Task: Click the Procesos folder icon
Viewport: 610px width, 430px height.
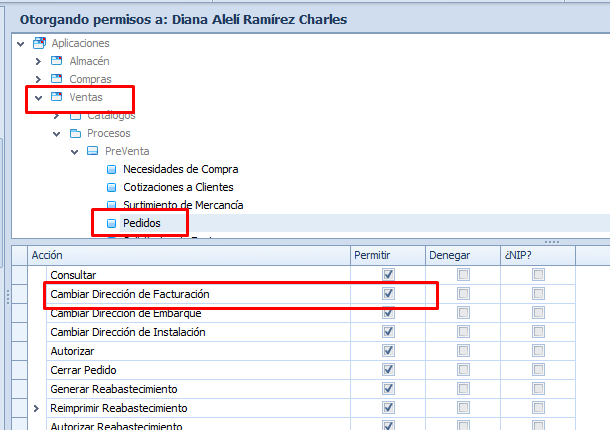Action: point(75,133)
